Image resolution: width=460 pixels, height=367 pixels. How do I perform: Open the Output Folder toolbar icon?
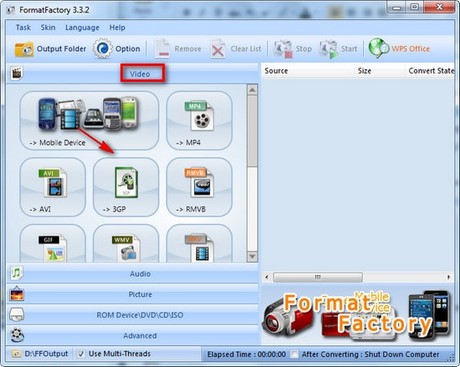[x=24, y=49]
